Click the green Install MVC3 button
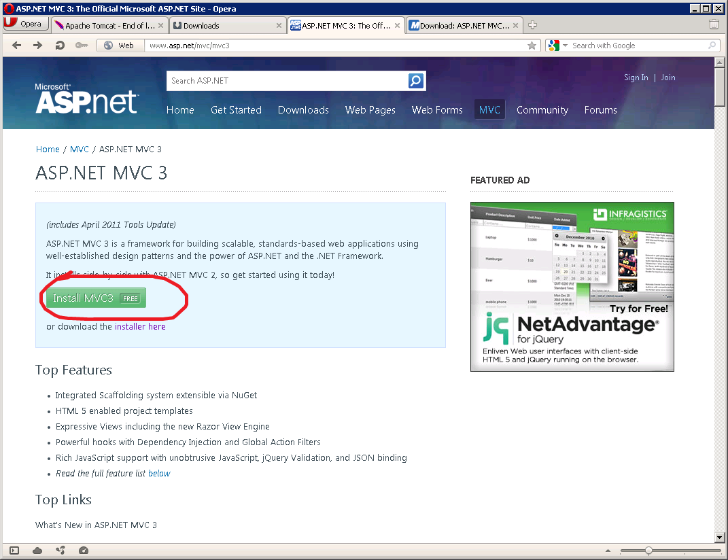Viewport: 728px width, 560px height. [x=96, y=298]
